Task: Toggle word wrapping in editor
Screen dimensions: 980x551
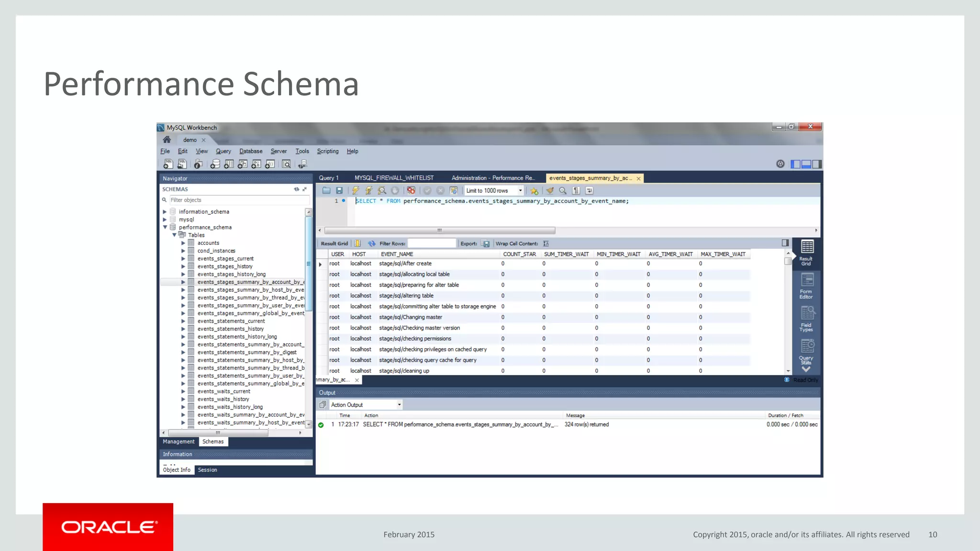Action: [590, 190]
